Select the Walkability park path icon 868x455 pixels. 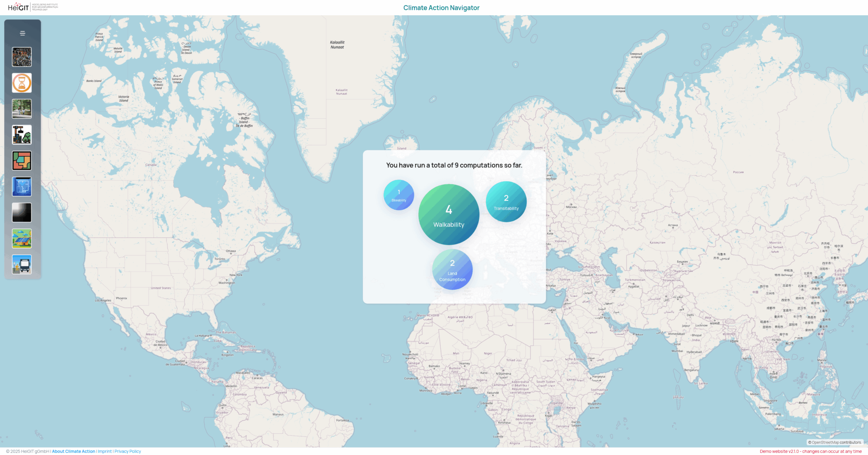coord(21,109)
